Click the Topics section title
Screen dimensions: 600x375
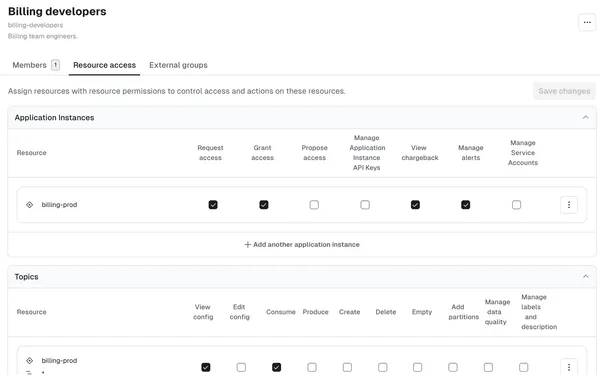pos(26,277)
